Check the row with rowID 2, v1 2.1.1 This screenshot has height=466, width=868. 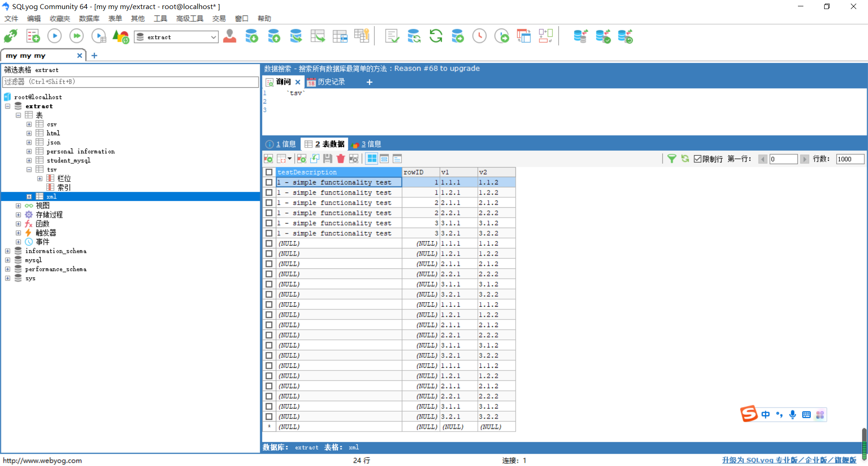(269, 203)
